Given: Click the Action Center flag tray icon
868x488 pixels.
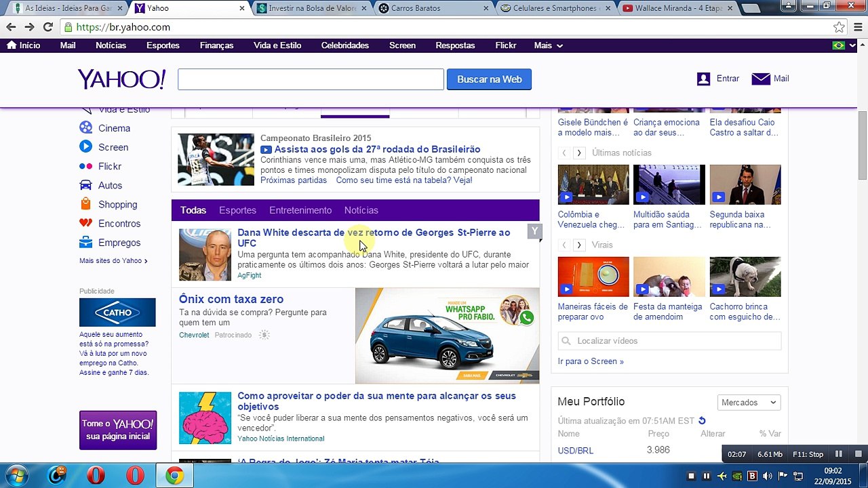Looking at the screenshot, I should pos(783,476).
